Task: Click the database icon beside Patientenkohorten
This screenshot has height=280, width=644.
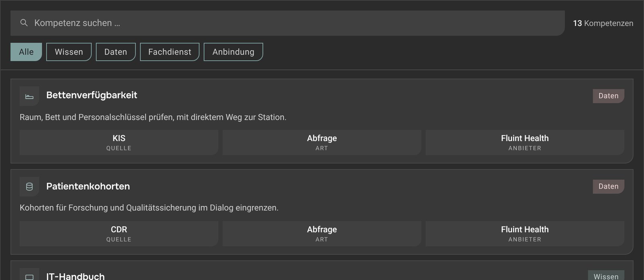Action: coord(29,187)
